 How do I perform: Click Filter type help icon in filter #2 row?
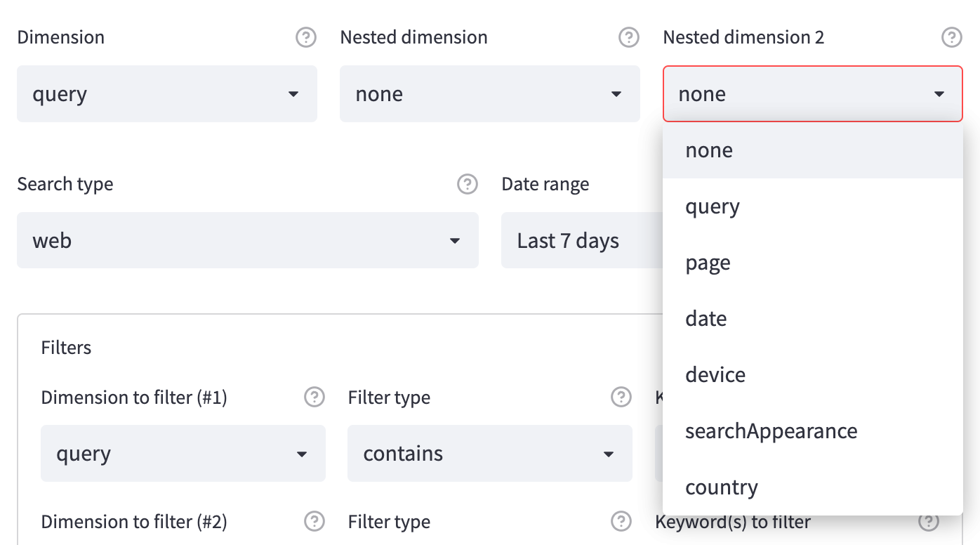tap(621, 522)
